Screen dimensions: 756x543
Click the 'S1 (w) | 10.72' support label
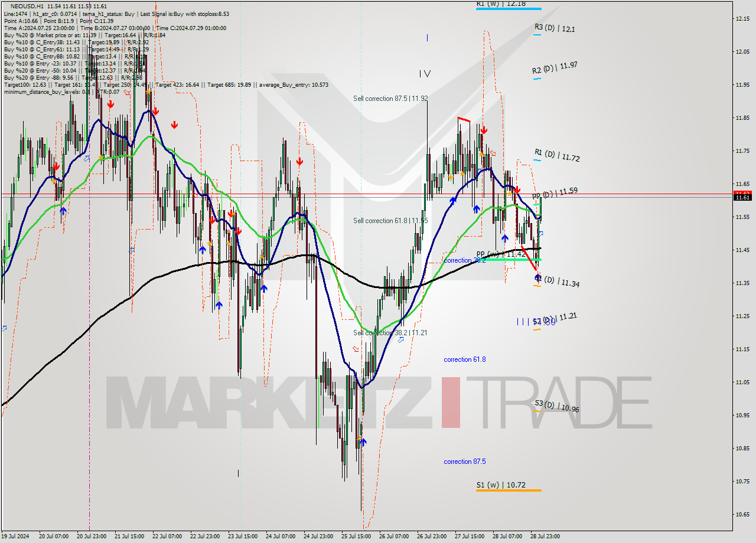point(501,485)
